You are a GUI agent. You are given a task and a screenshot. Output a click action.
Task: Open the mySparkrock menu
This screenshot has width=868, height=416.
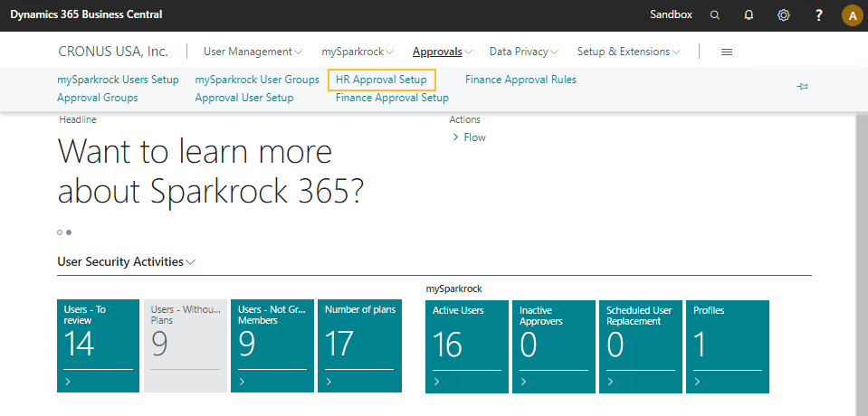(358, 52)
